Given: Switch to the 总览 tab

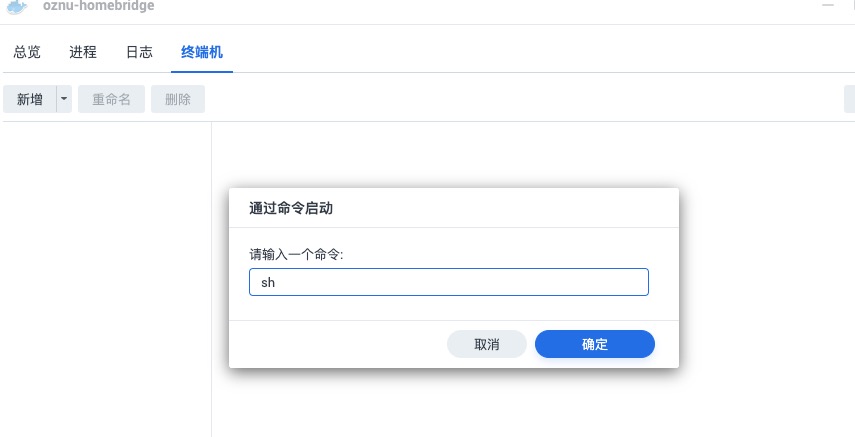Looking at the screenshot, I should point(27,53).
